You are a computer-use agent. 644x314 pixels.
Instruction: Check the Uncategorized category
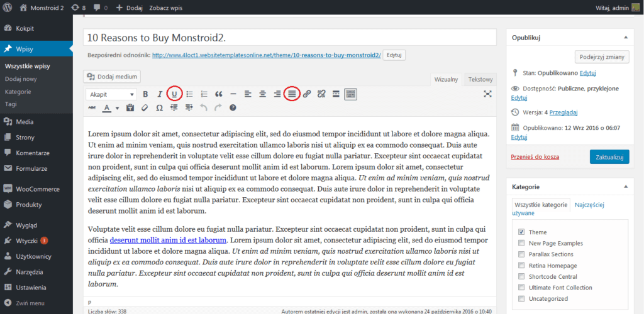(521, 298)
